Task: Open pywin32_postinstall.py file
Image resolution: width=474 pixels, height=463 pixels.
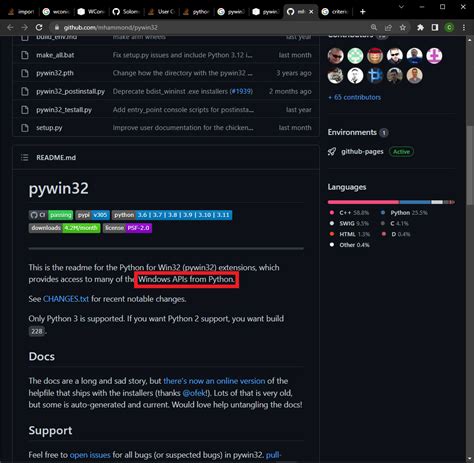Action: [x=70, y=91]
